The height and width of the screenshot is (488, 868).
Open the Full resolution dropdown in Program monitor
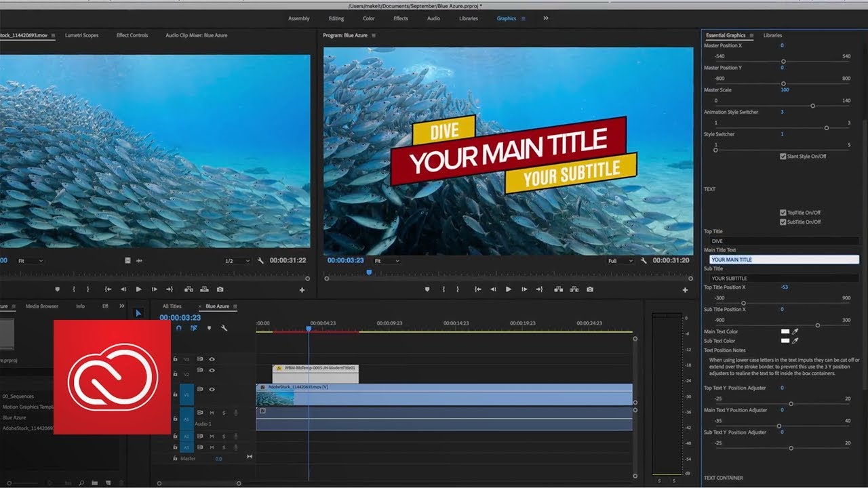[618, 260]
